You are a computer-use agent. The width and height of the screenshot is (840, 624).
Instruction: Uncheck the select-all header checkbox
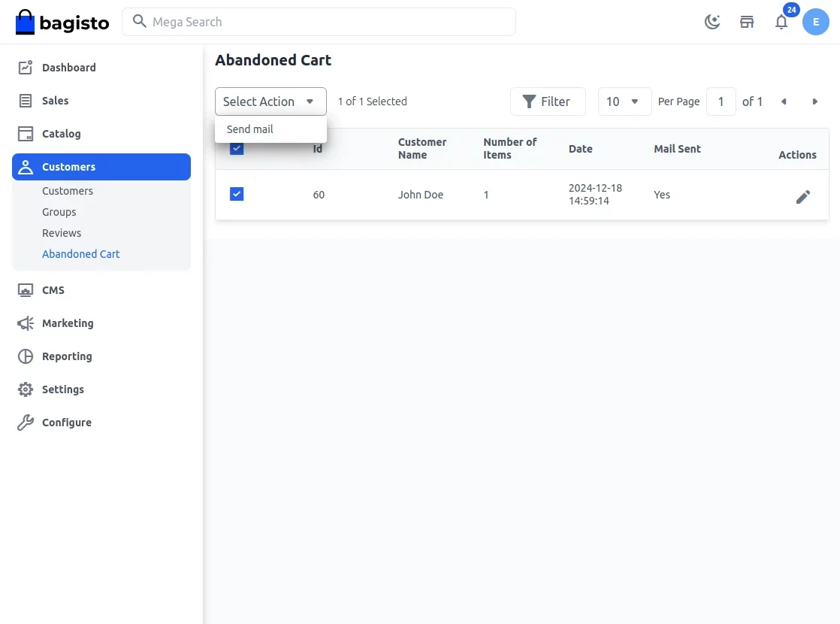pyautogui.click(x=236, y=149)
